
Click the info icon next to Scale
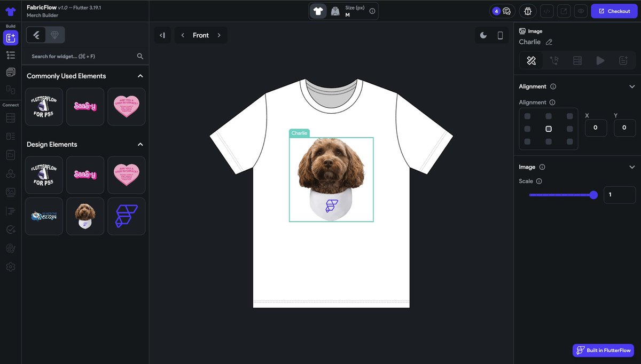538,181
